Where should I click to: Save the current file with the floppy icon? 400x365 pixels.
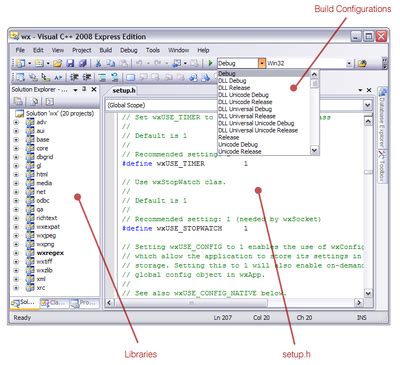point(70,63)
